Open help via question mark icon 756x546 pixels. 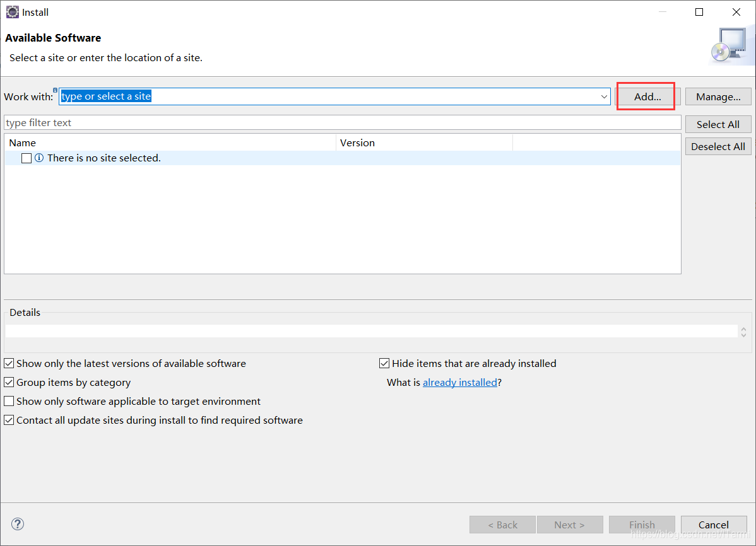(x=18, y=524)
